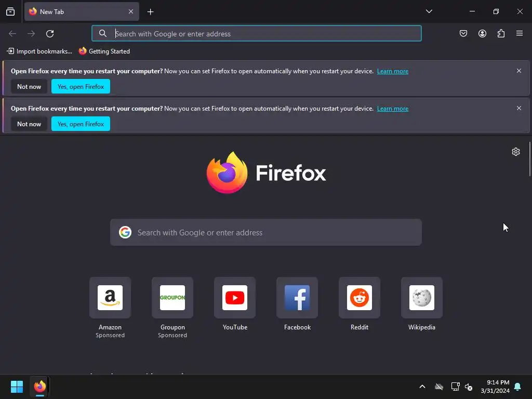
Task: Expand the list all tabs chevron
Action: coord(429,11)
